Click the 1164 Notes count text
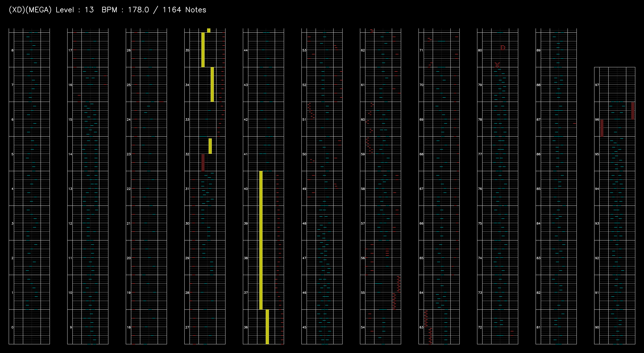Image resolution: width=644 pixels, height=353 pixels. (184, 10)
